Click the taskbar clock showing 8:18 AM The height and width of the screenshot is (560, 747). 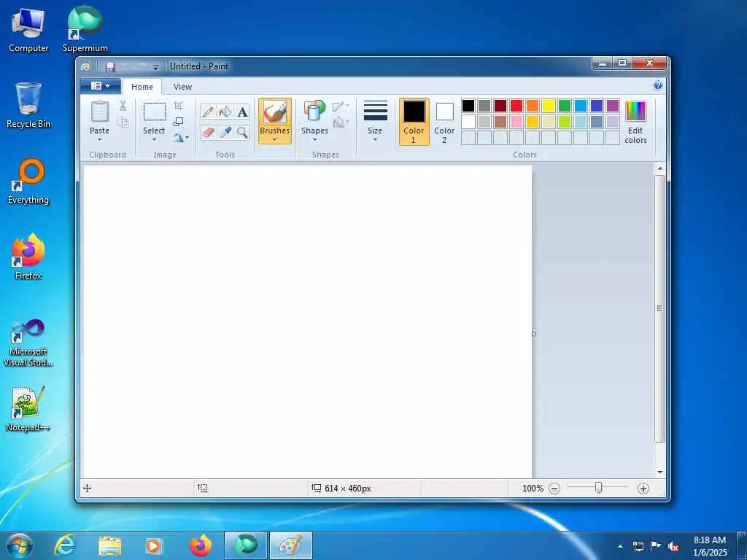[711, 546]
